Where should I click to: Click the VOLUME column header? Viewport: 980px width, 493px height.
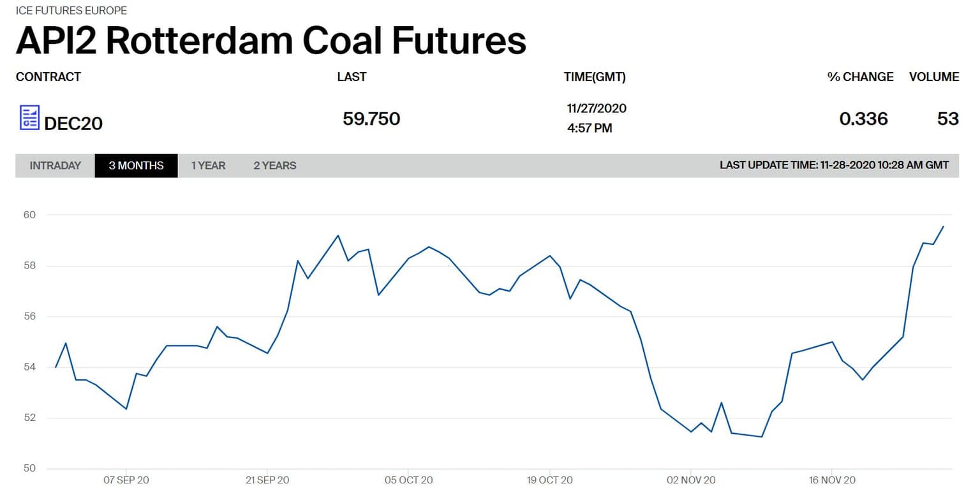click(933, 77)
